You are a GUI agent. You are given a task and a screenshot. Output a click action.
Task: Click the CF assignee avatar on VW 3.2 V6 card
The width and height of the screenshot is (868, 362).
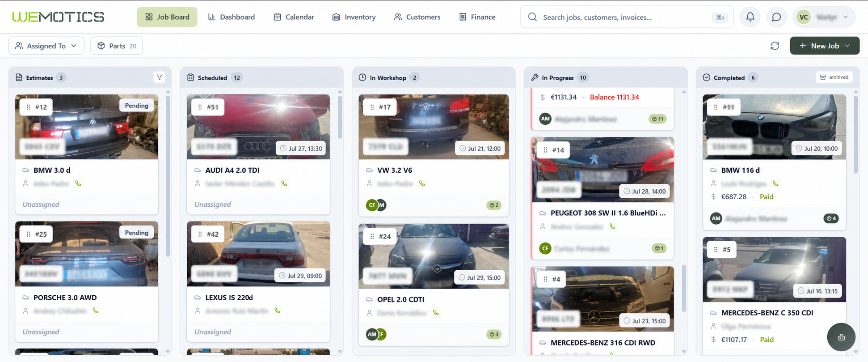pyautogui.click(x=371, y=205)
